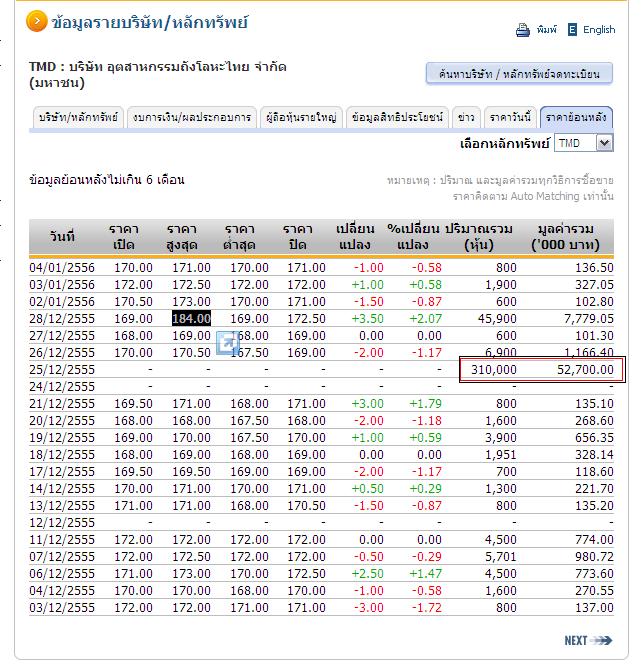Open the TMD securities dropdown arrow

(x=605, y=143)
